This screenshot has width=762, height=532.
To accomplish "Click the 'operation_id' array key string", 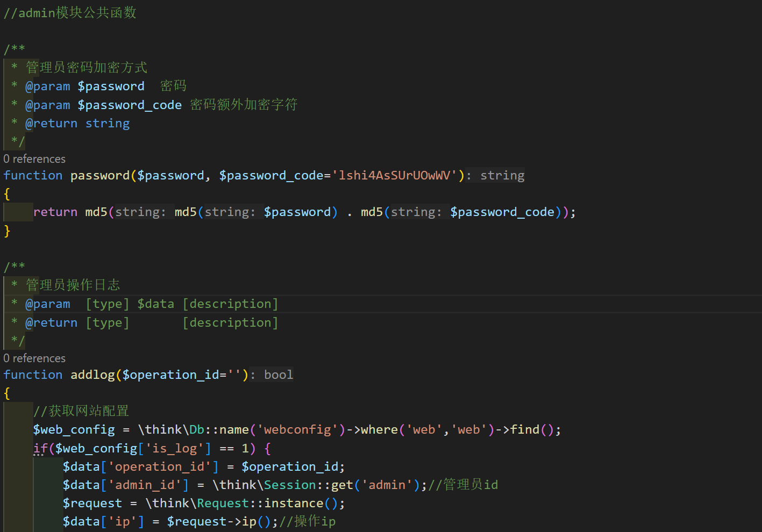I will 160,466.
